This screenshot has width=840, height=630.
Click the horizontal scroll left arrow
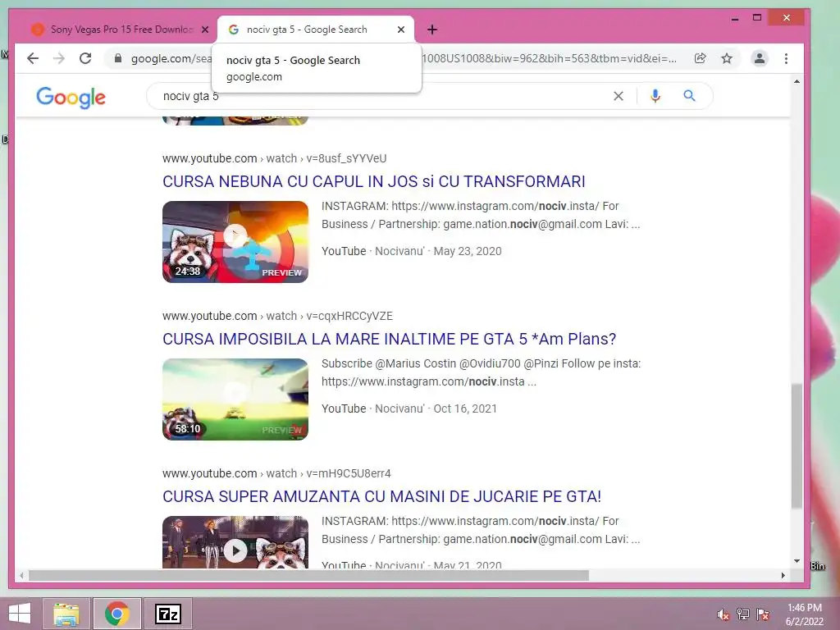21,575
